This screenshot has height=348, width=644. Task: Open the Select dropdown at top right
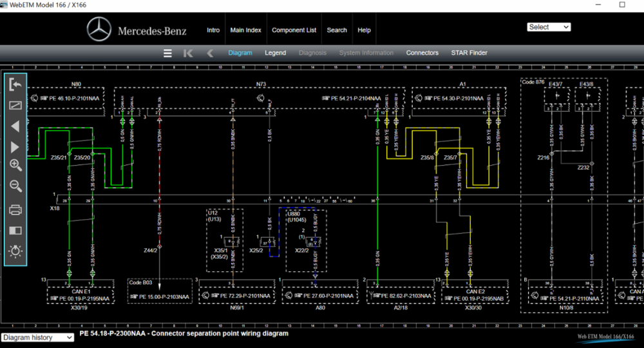point(549,27)
